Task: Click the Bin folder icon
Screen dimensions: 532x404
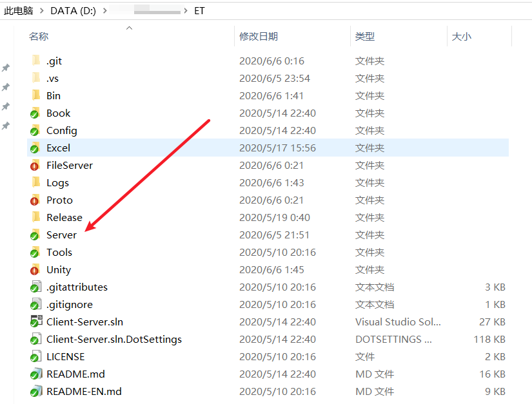Action: (35, 95)
